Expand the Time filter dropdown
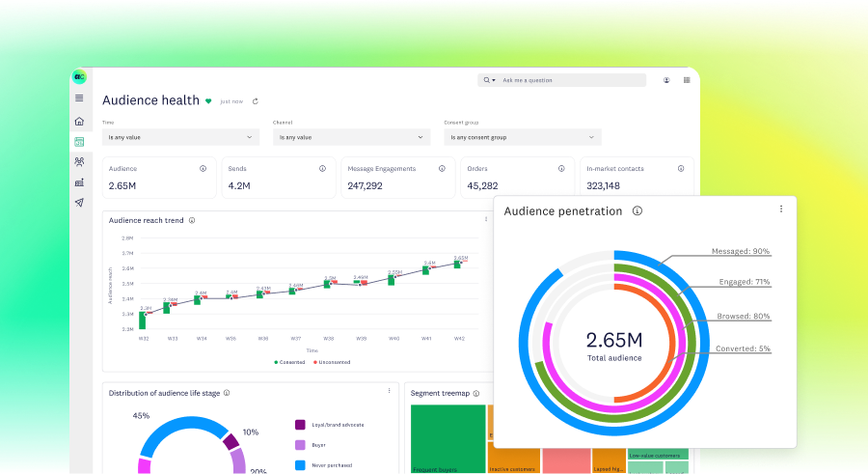 click(180, 137)
